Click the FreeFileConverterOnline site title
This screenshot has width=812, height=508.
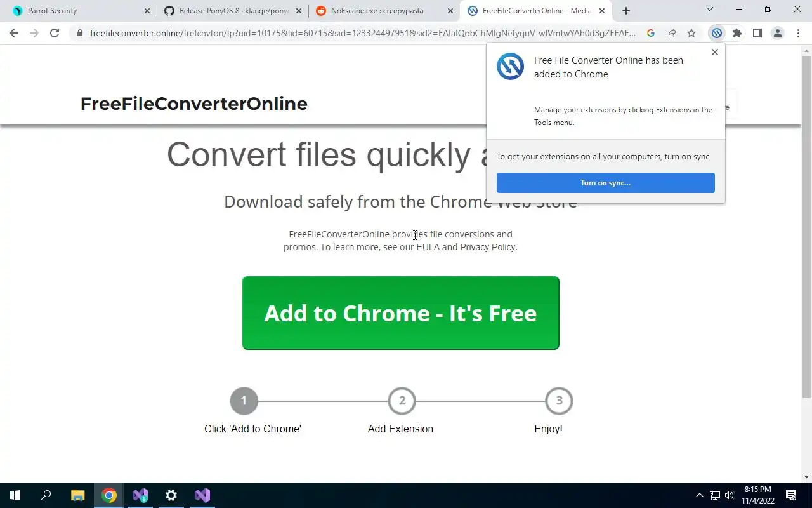point(193,104)
